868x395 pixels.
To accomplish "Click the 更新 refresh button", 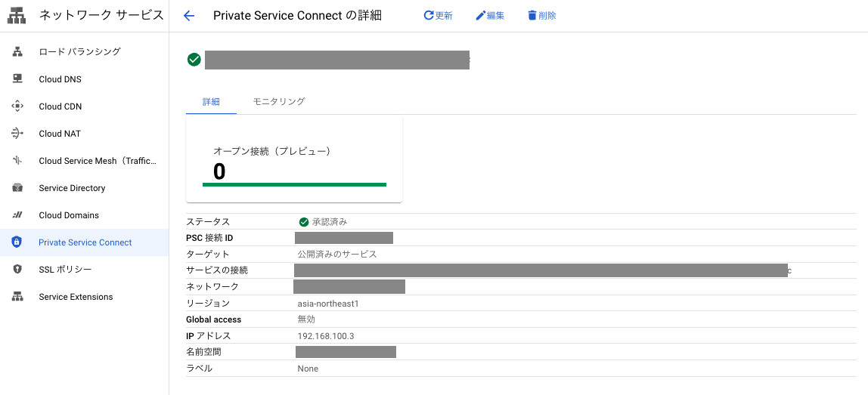I will coord(438,16).
